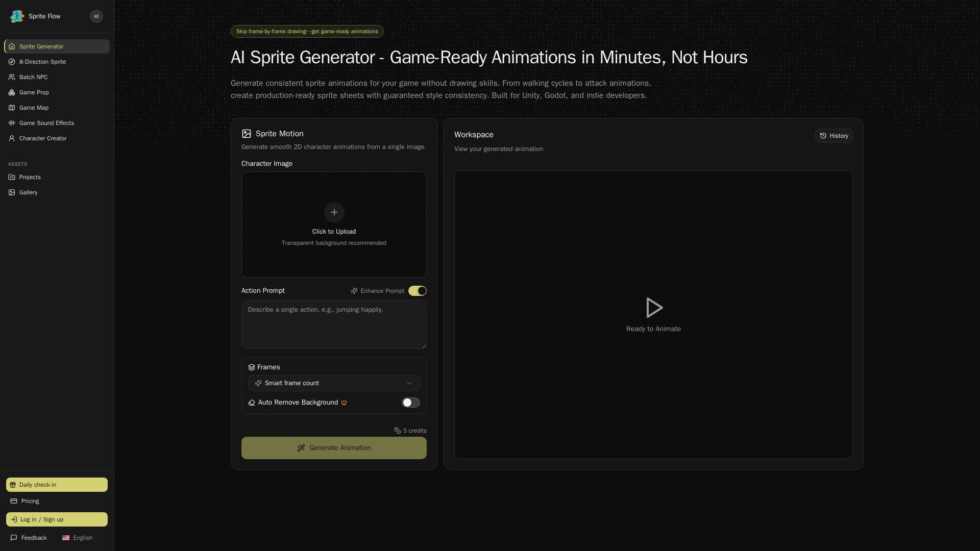Turn off the Enhance Prompt switch
Screen dimensions: 980x551
[x=418, y=291]
